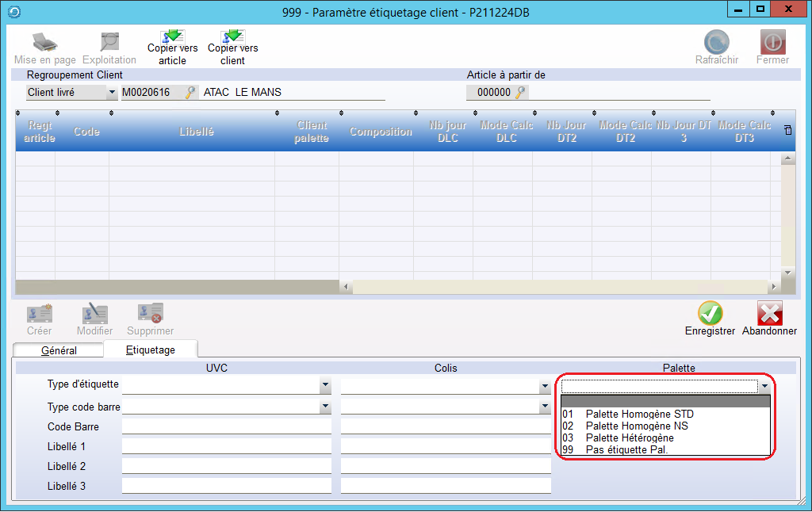Click the Libellé column header
The height and width of the screenshot is (512, 812).
(196, 132)
